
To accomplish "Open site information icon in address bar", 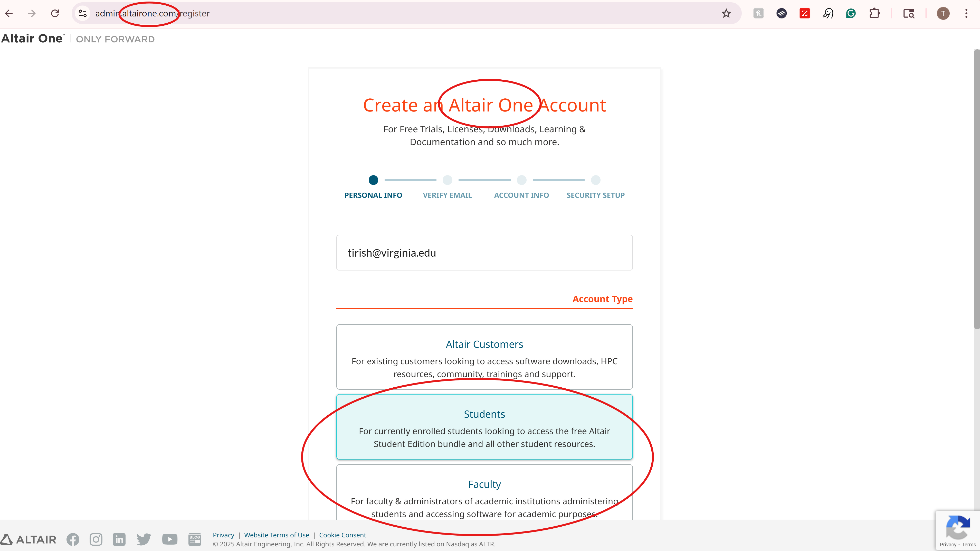I will tap(83, 13).
